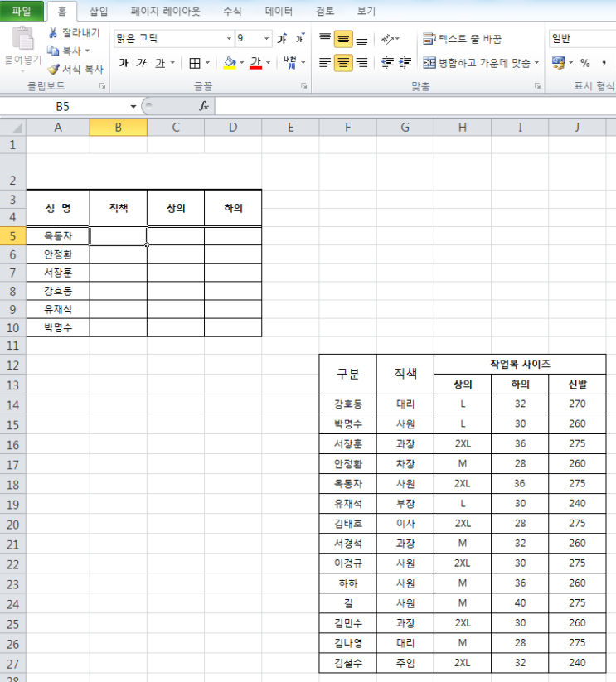Align text to top of cell
The width and height of the screenshot is (616, 682).
(325, 39)
